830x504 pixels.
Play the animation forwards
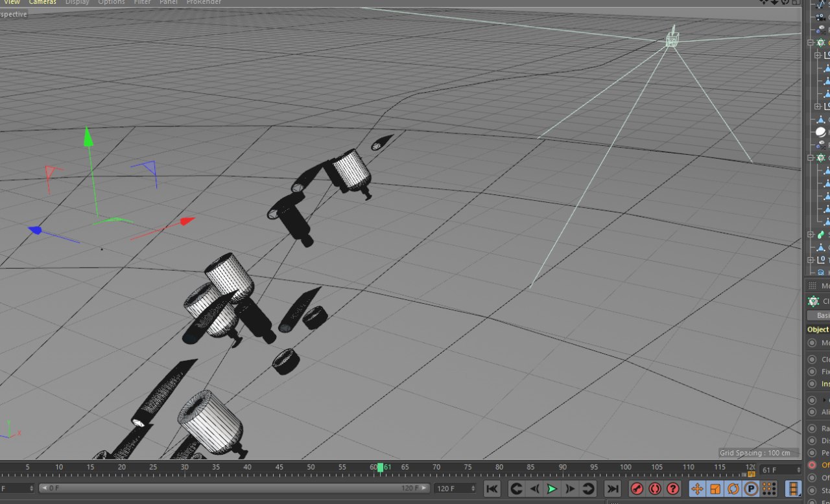[552, 488]
